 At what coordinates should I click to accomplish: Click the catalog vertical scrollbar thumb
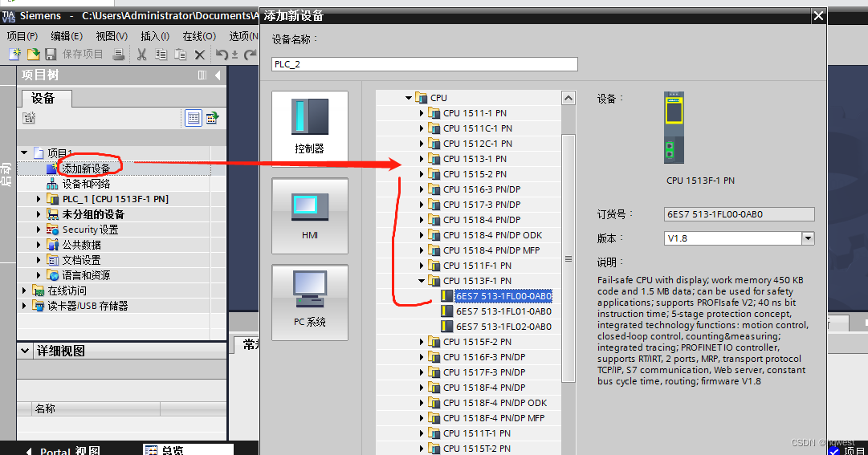(x=568, y=258)
